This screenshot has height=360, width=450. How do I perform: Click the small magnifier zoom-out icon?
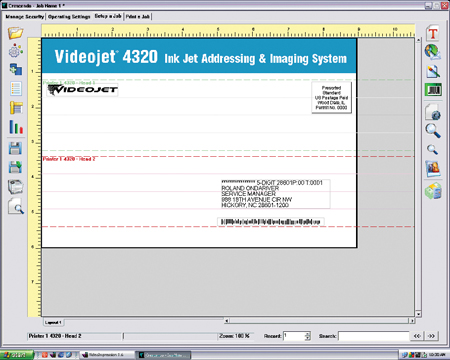pyautogui.click(x=432, y=149)
